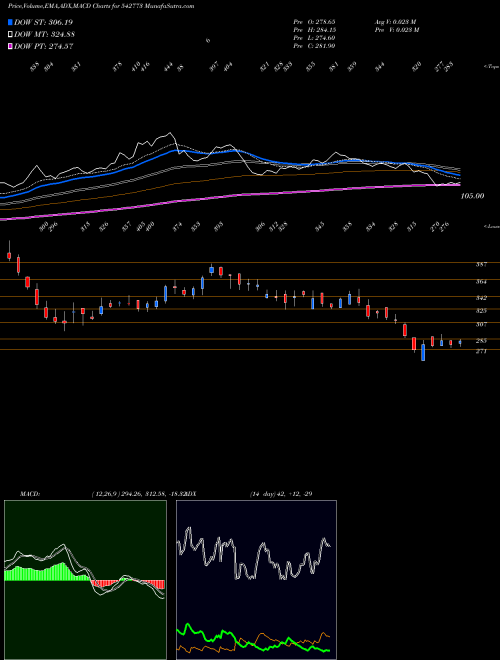Open the MACD histogram panel
500x660 pixels.
(85, 580)
